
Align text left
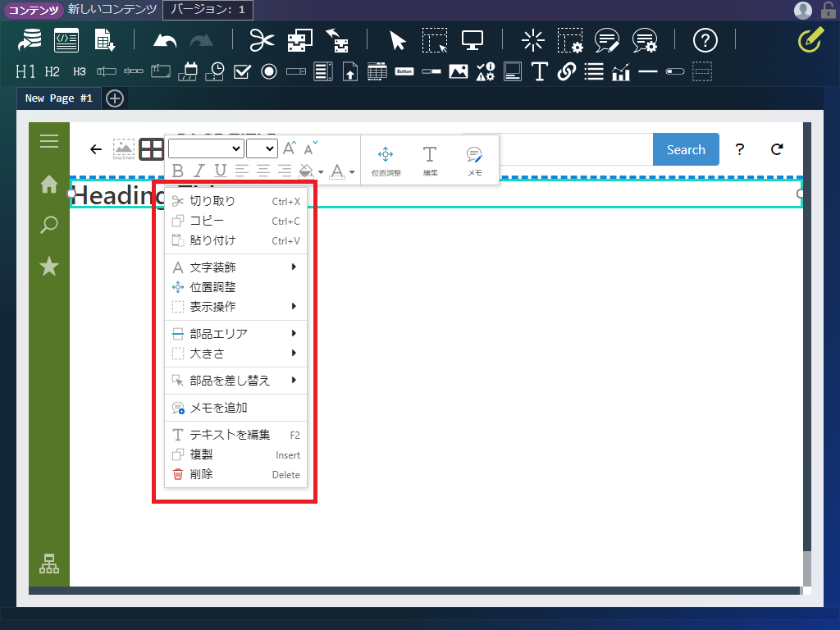click(x=242, y=171)
